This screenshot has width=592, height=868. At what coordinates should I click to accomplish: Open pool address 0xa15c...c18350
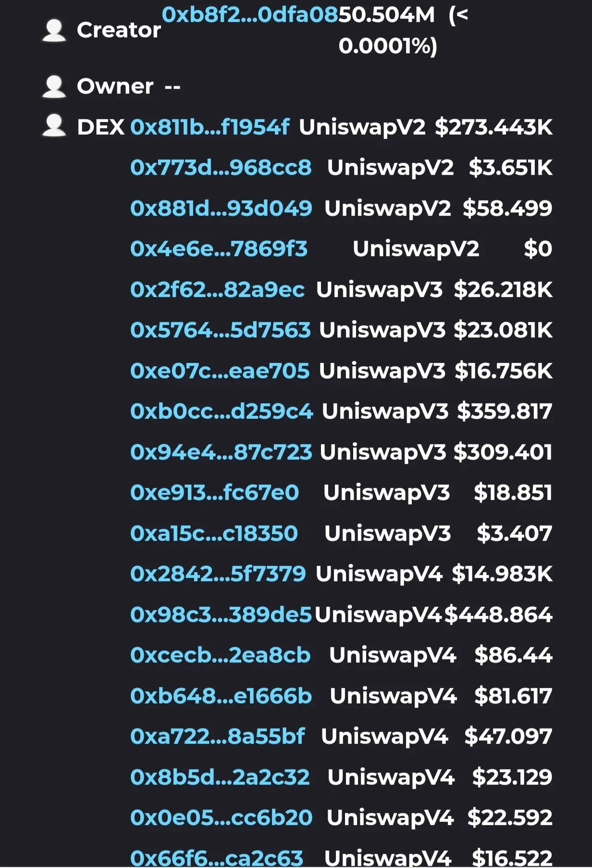[214, 534]
